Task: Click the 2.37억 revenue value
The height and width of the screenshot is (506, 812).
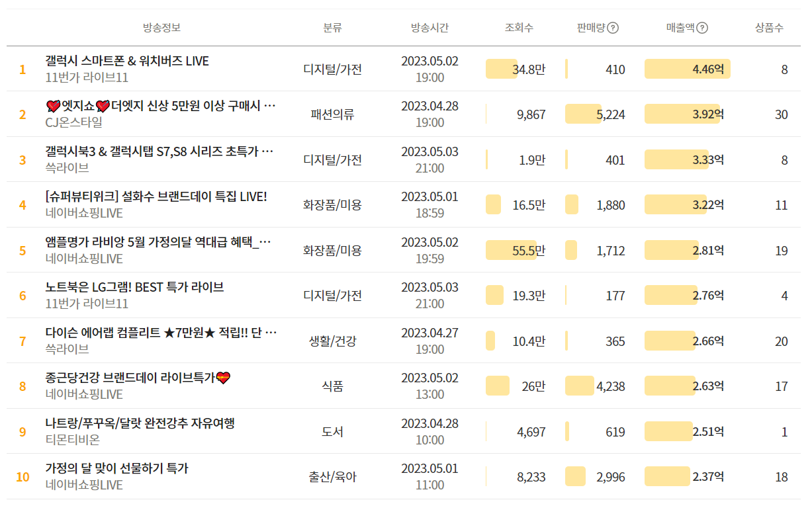Action: 708,477
